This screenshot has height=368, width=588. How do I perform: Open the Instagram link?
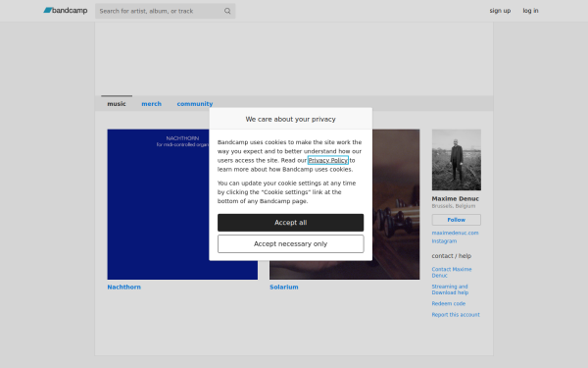444,241
